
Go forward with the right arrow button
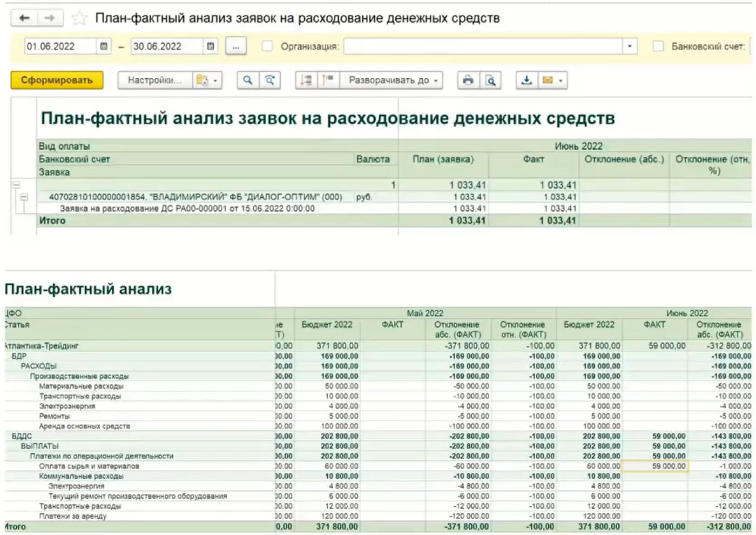(50, 18)
